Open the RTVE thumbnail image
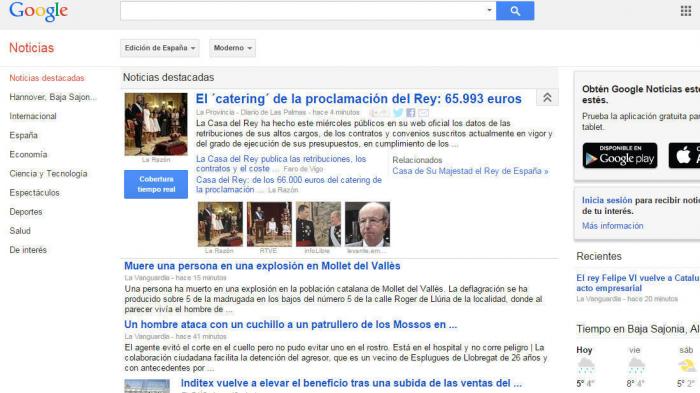 click(269, 224)
